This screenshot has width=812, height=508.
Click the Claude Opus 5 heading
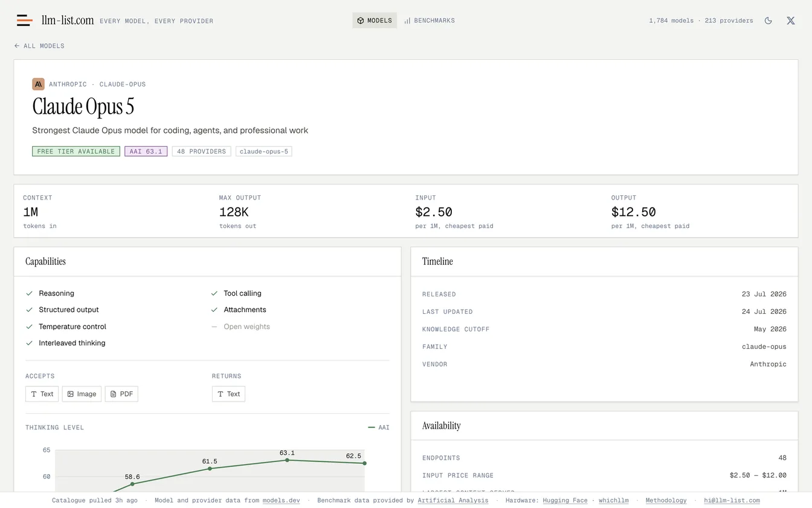pos(83,107)
